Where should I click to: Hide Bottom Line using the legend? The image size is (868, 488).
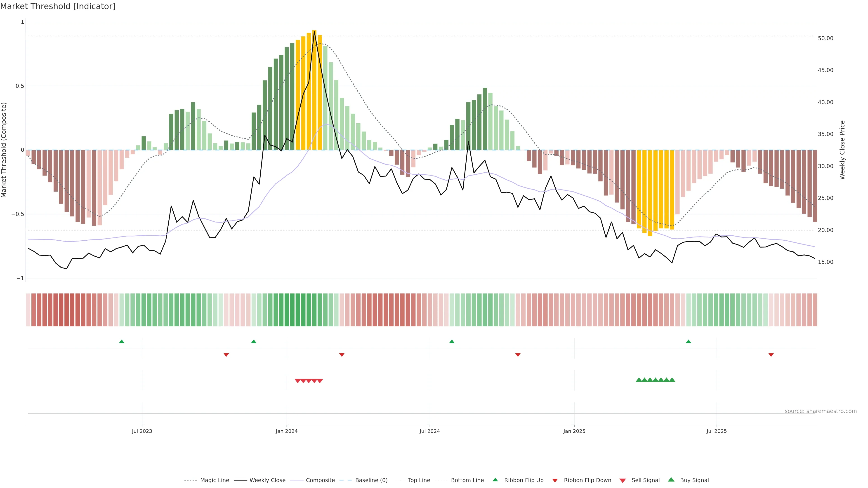click(x=467, y=480)
